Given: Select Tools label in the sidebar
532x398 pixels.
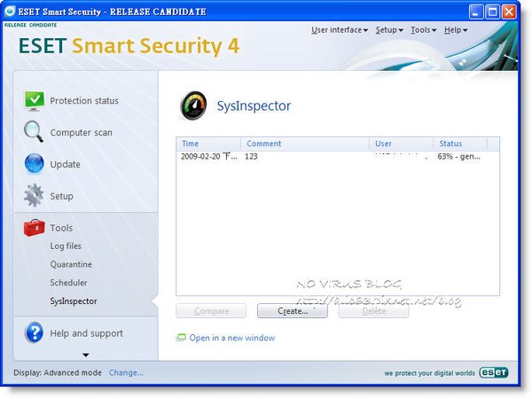Looking at the screenshot, I should (61, 228).
